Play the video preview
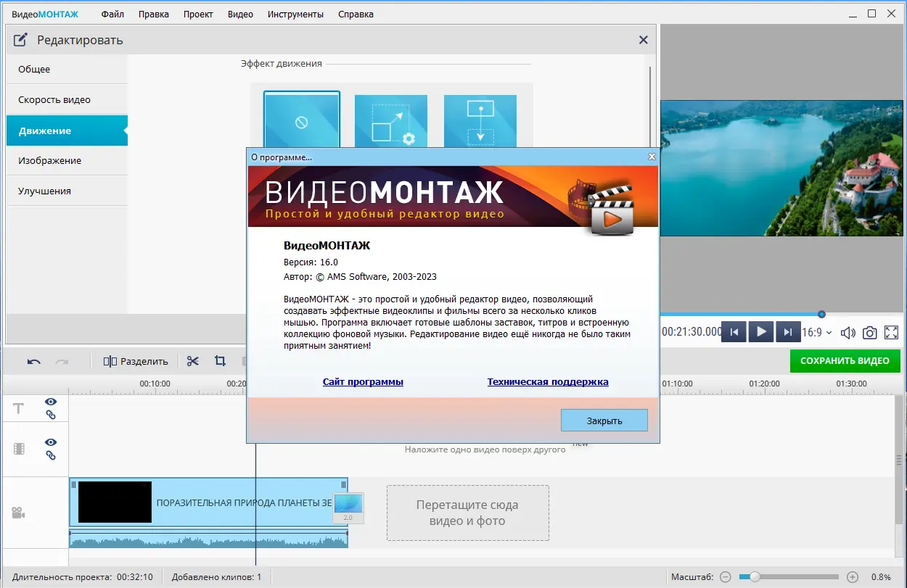Screen dimensions: 907x588 click(x=761, y=332)
